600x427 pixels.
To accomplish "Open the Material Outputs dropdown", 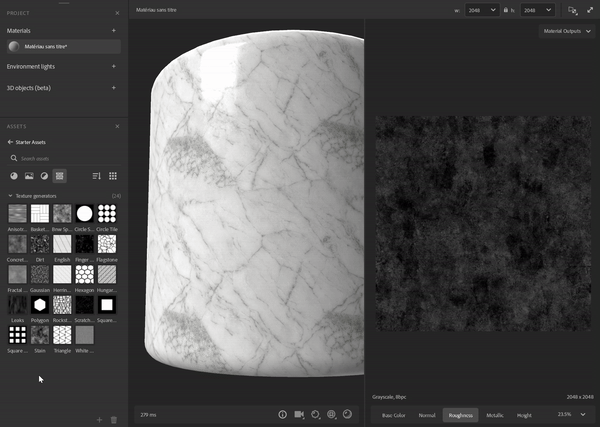I will coord(567,31).
